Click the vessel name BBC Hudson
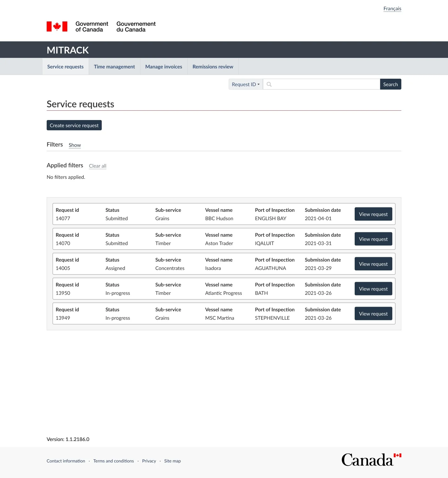Screen dimensions: 448x478 point(219,218)
